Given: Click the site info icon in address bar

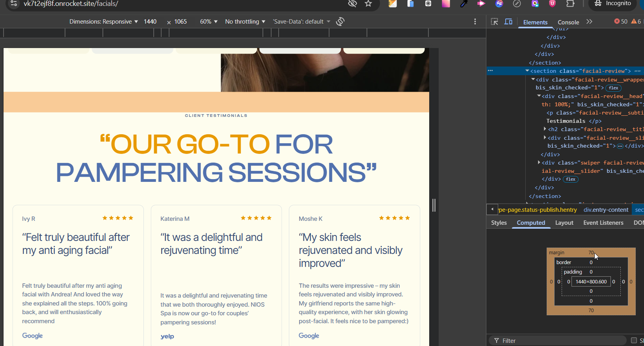Looking at the screenshot, I should coord(14,4).
